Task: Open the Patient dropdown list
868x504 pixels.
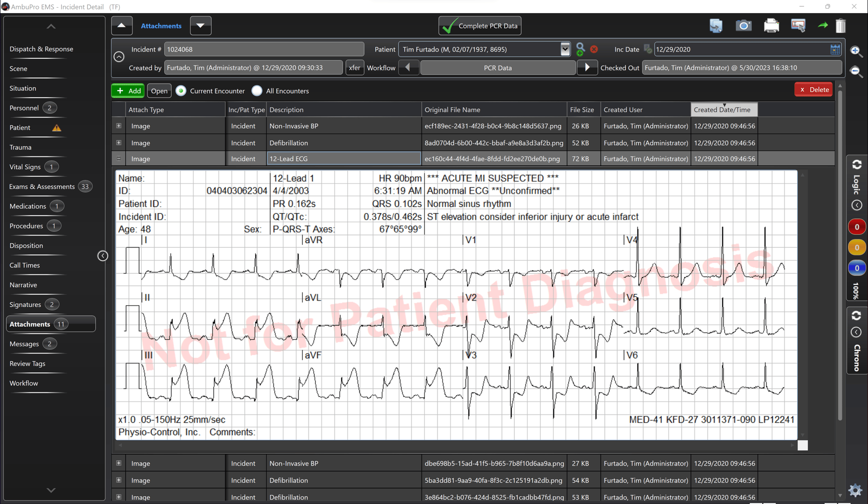Action: click(x=565, y=49)
